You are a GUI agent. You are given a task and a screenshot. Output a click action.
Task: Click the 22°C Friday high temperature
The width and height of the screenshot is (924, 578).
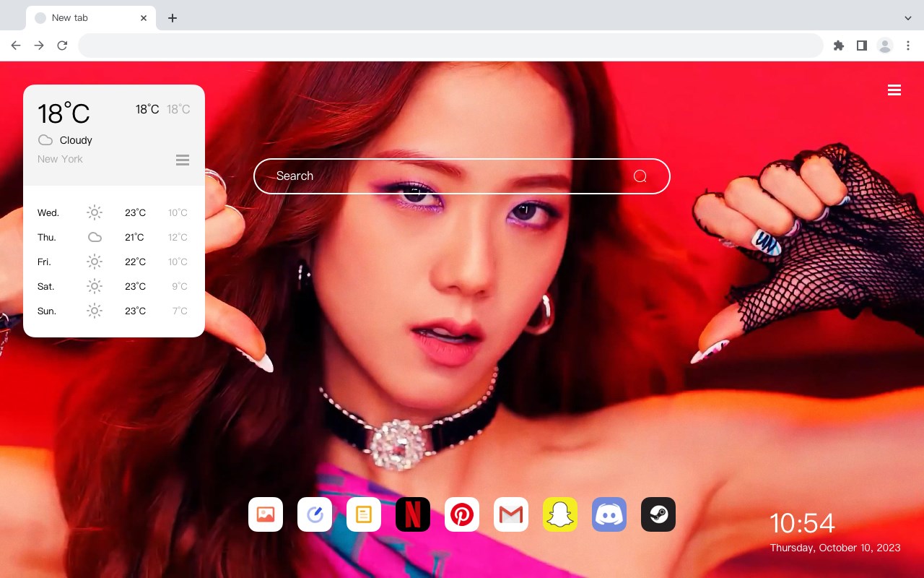[x=135, y=262]
